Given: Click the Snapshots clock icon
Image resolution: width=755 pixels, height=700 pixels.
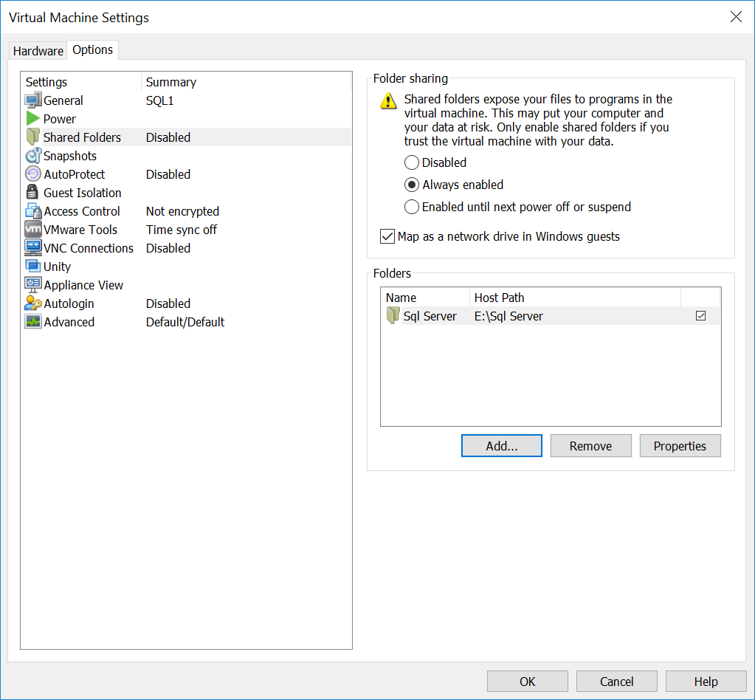Looking at the screenshot, I should [33, 156].
